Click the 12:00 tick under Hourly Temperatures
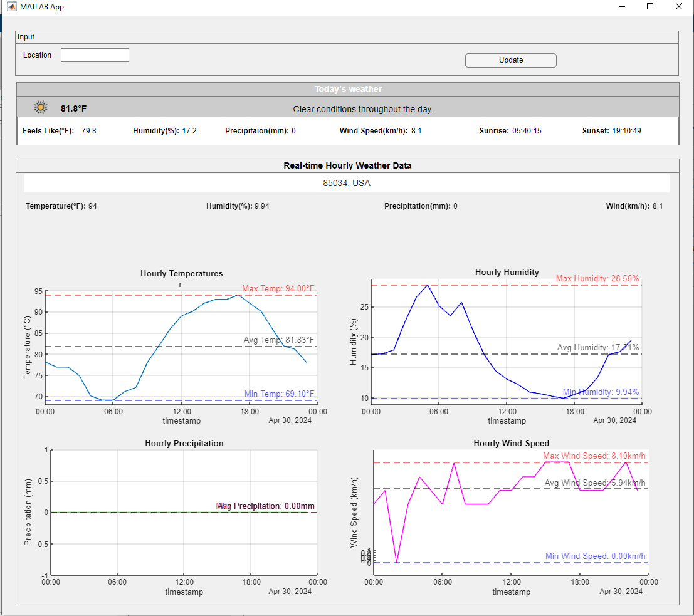Image resolution: width=694 pixels, height=616 pixels. [x=181, y=412]
